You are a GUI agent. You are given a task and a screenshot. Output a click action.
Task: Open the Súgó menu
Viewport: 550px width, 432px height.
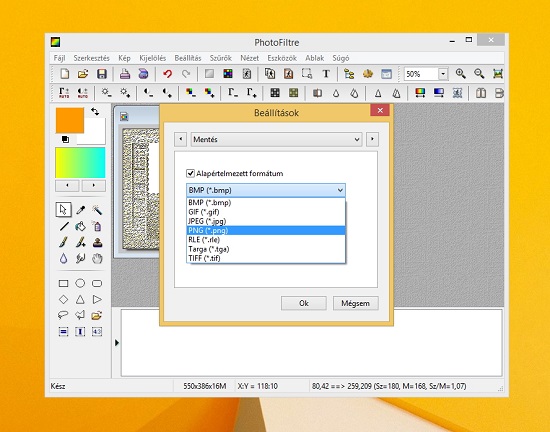coord(340,58)
